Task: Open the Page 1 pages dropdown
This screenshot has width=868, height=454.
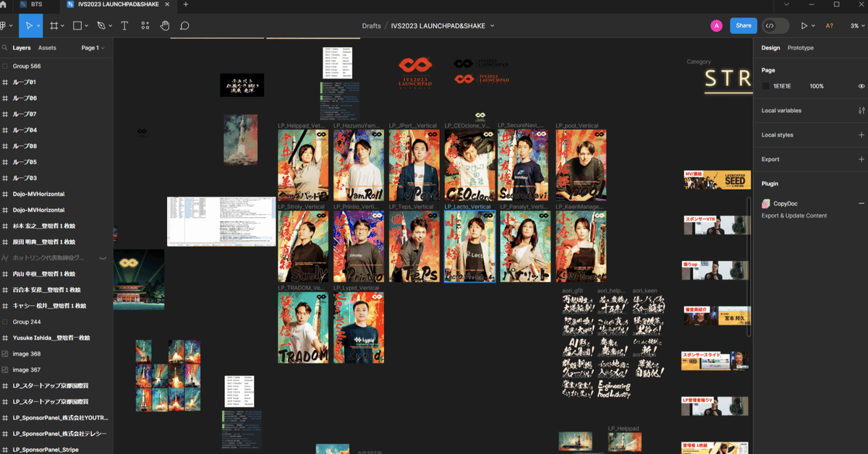Action: (93, 48)
